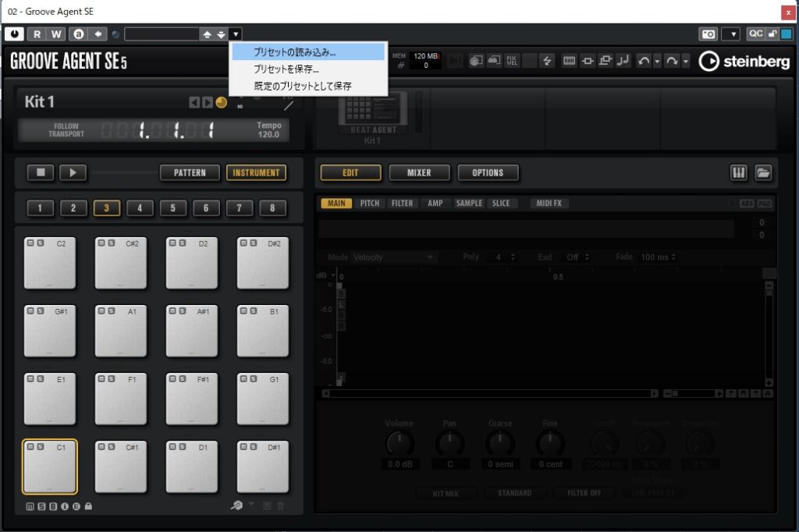Open the folder browser icon

762,172
